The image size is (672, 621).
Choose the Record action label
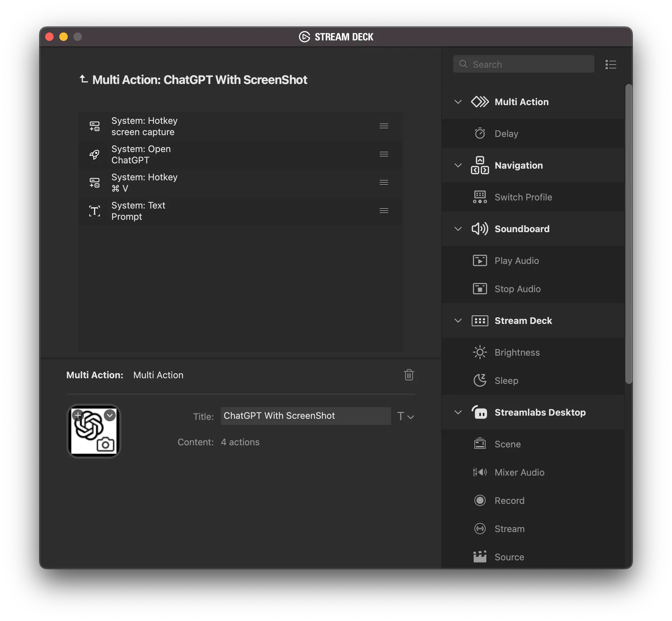(x=509, y=500)
